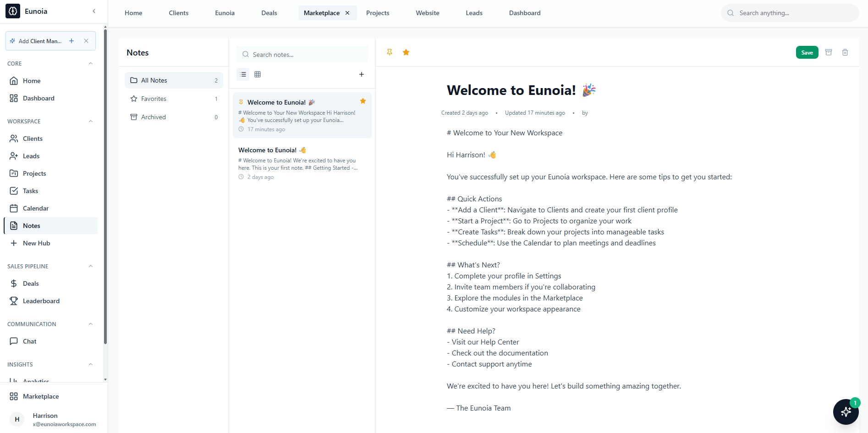Pin the note using the pin icon
The image size is (868, 433).
[389, 52]
